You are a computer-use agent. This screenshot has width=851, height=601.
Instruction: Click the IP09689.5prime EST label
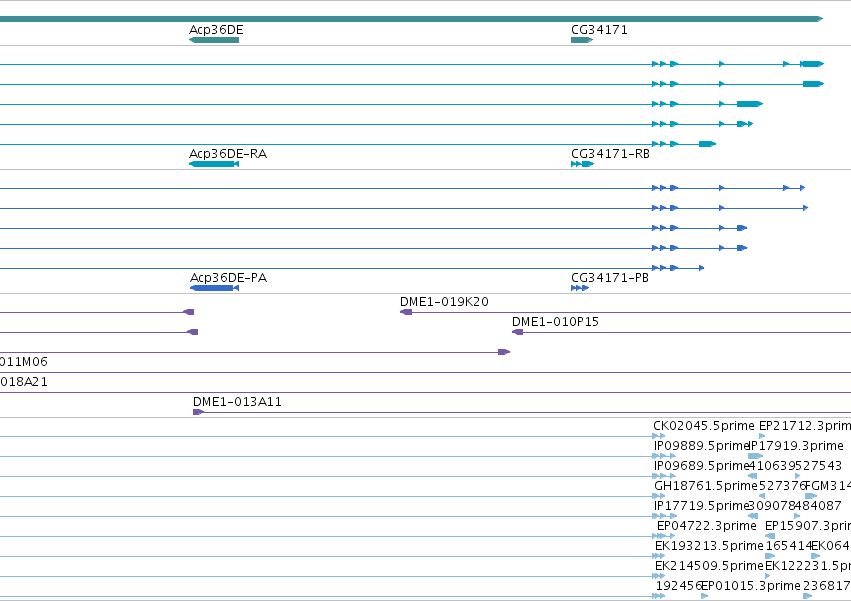(701, 466)
